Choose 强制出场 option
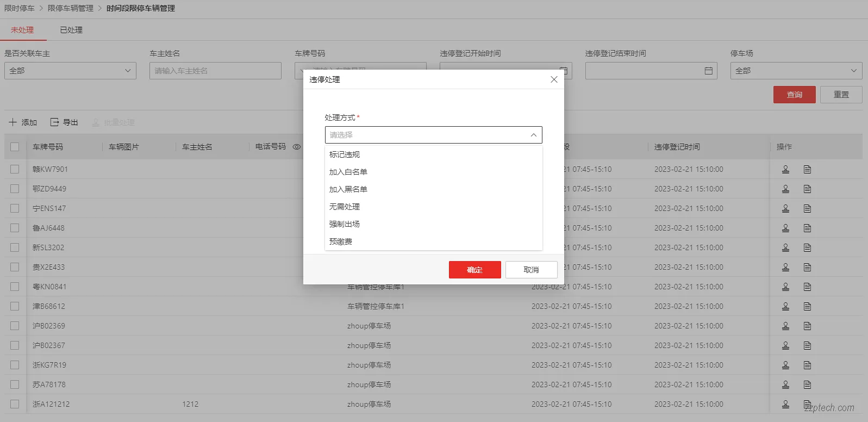This screenshot has width=868, height=422. point(433,224)
